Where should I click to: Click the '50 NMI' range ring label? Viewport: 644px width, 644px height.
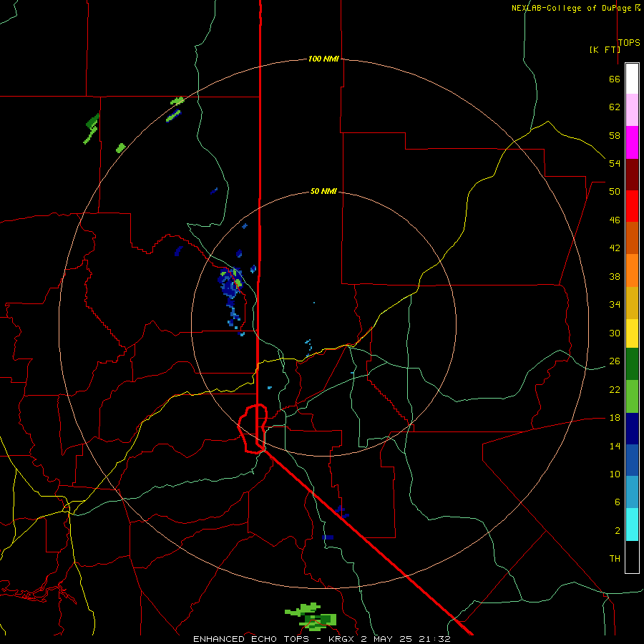(x=323, y=191)
